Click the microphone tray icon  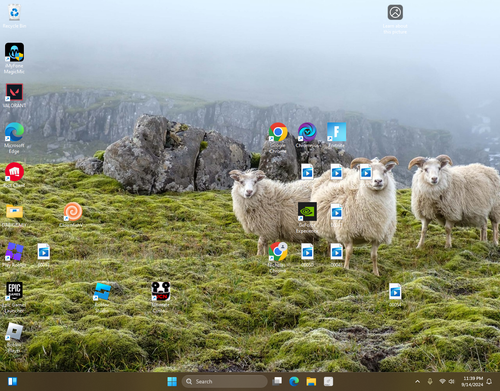pyautogui.click(x=430, y=381)
